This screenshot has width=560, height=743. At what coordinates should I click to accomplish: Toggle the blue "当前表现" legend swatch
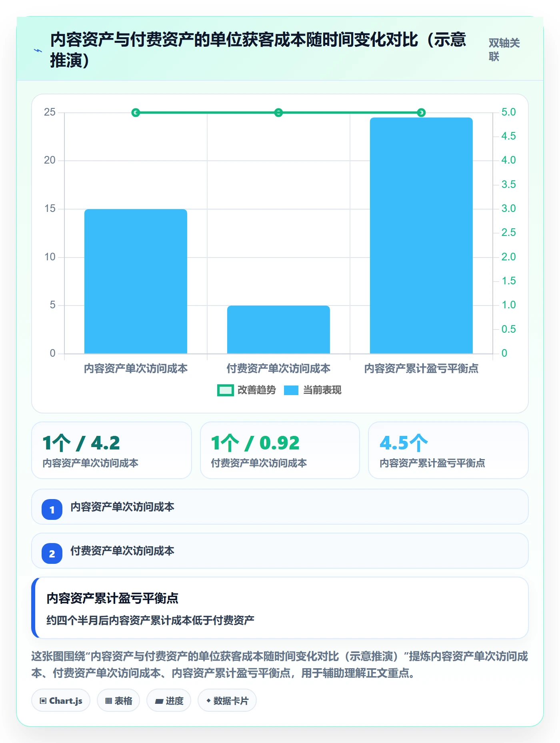[291, 390]
